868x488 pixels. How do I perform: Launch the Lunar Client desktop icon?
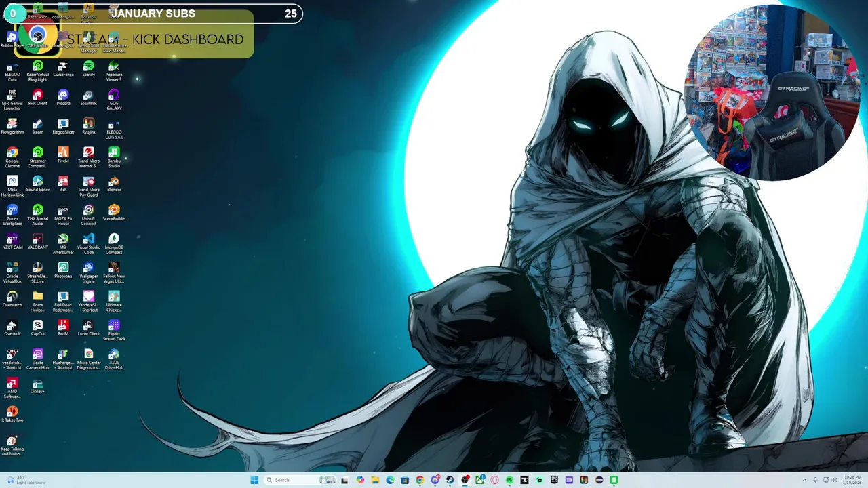coord(88,328)
